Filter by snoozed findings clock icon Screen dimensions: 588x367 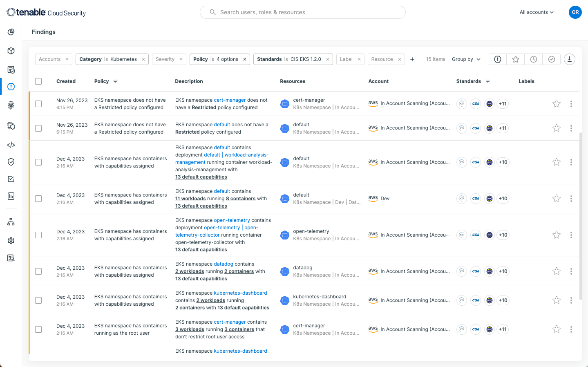pyautogui.click(x=533, y=59)
